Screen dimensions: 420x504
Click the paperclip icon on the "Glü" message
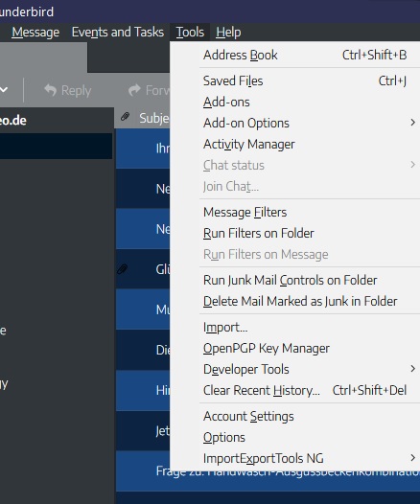(x=122, y=269)
